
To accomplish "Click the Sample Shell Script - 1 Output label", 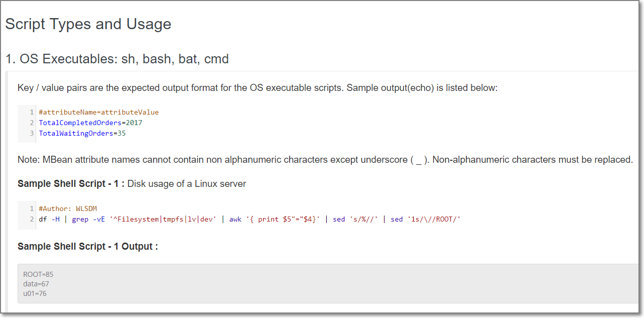I will (x=88, y=247).
